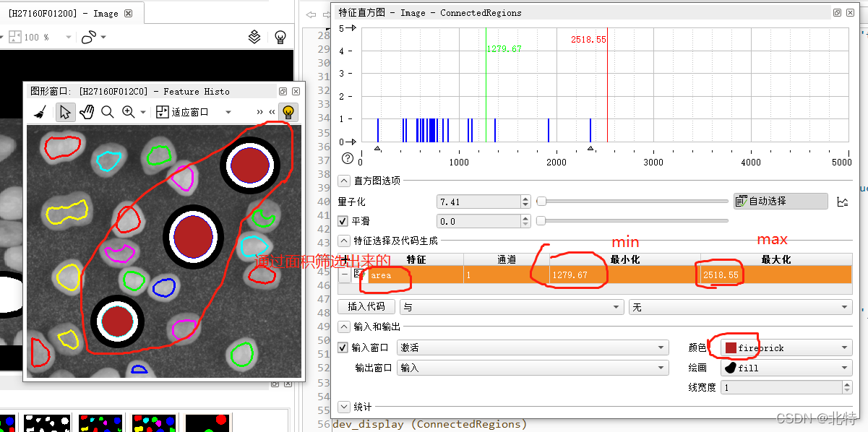
Task: Click the 量子化 value field 7.41
Action: [x=478, y=201]
